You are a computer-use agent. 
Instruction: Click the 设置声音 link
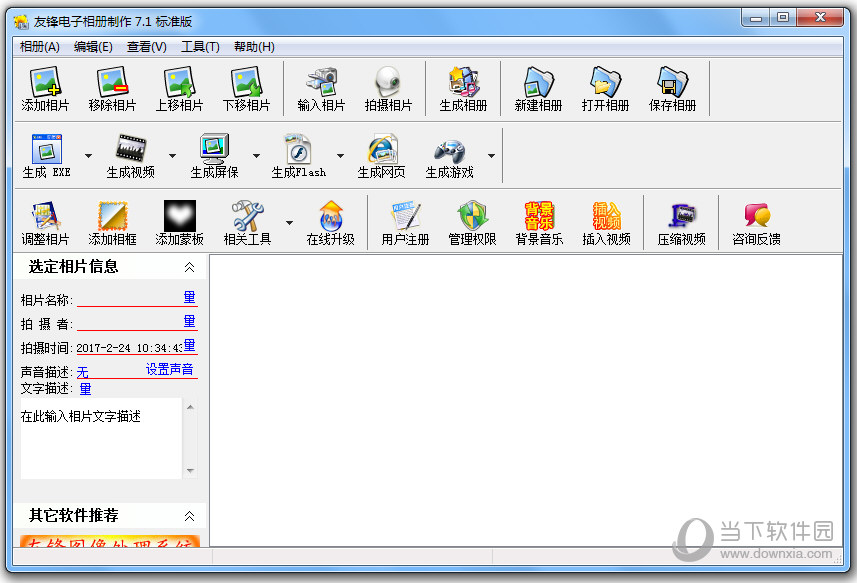click(169, 370)
